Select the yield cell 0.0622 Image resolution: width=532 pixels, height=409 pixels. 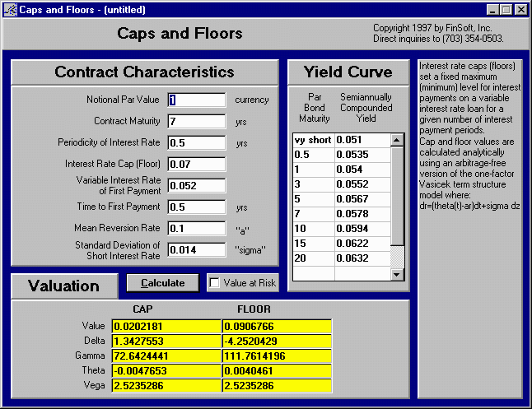tap(362, 244)
